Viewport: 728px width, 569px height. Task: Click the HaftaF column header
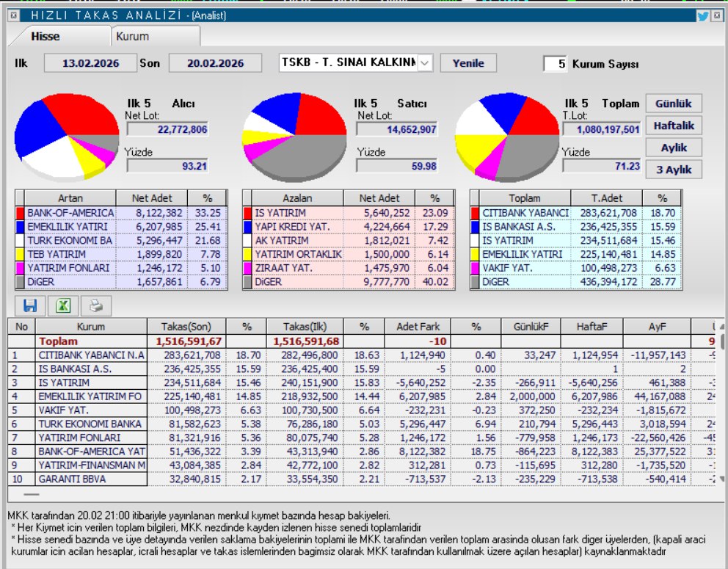pyautogui.click(x=592, y=327)
